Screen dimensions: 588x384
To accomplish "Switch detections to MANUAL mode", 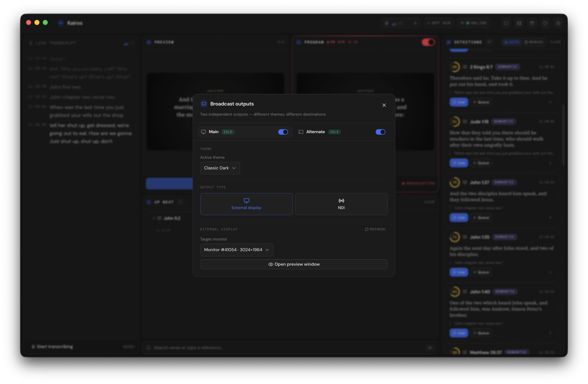I will click(x=534, y=42).
